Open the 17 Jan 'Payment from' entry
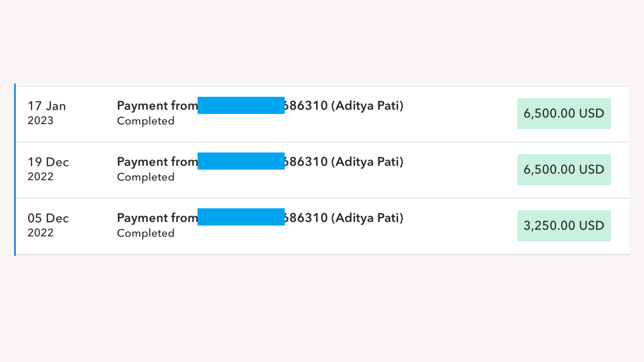 pos(157,106)
